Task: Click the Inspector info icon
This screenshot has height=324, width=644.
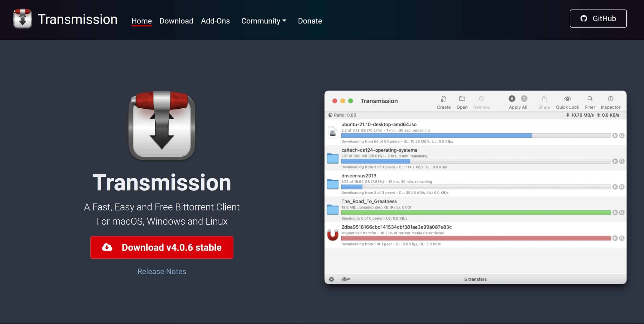Action: (611, 99)
